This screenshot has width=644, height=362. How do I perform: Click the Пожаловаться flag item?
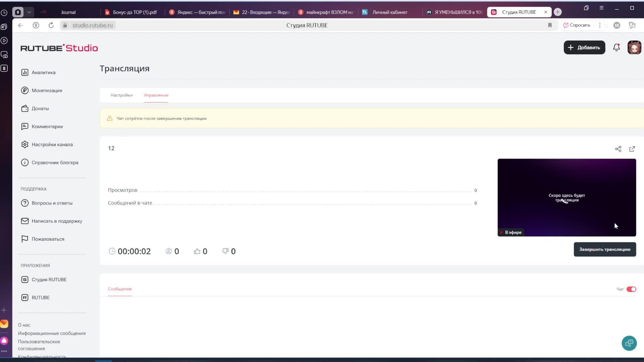pos(43,239)
